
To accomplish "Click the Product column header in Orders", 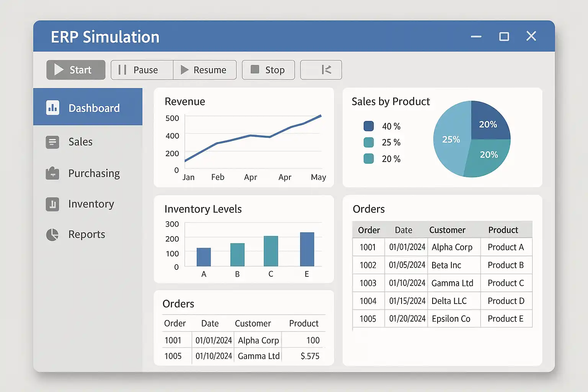I will (x=503, y=230).
